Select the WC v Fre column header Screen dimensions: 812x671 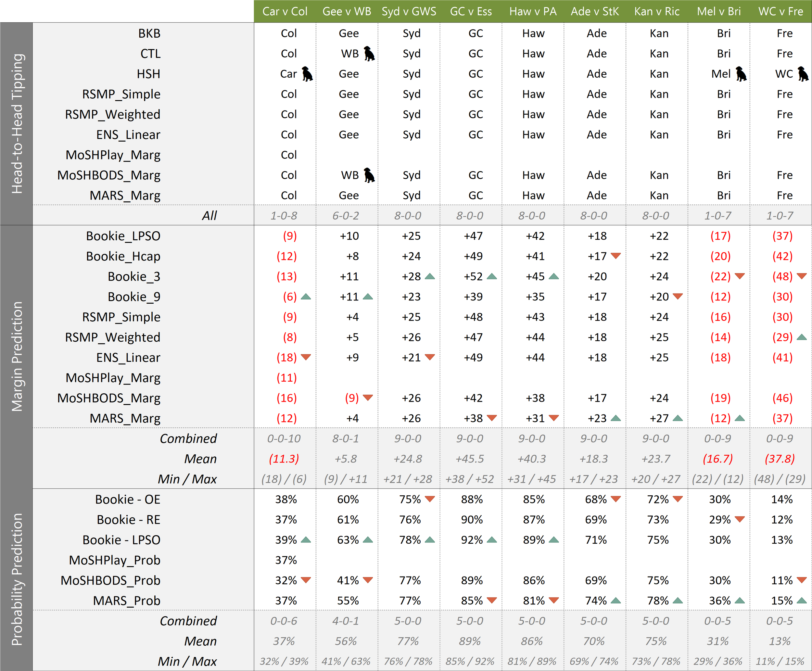pos(781,11)
